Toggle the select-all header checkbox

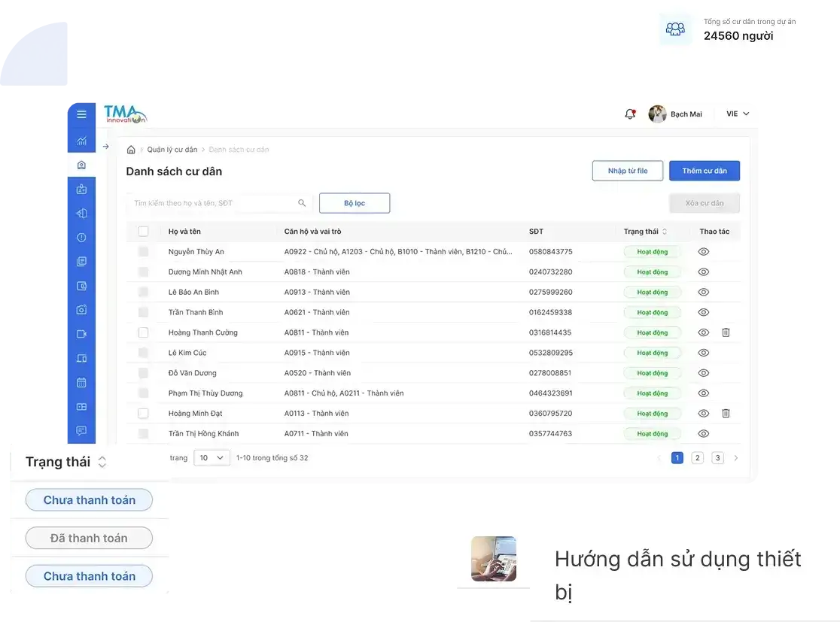pyautogui.click(x=143, y=231)
